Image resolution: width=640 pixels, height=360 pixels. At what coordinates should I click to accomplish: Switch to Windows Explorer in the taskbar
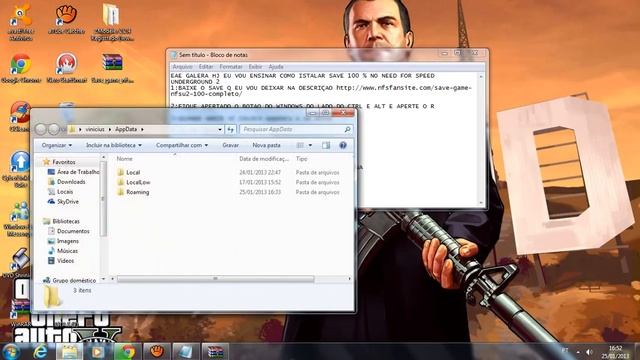69,351
